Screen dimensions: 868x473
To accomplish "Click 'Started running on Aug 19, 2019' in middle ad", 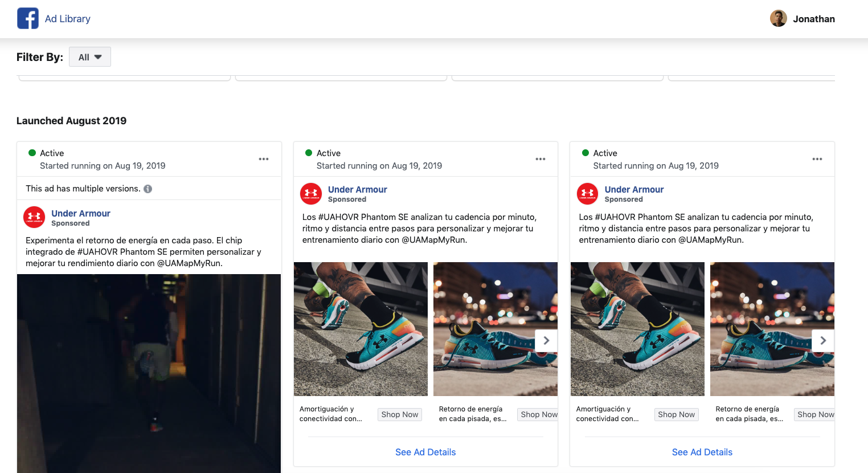I will (379, 166).
